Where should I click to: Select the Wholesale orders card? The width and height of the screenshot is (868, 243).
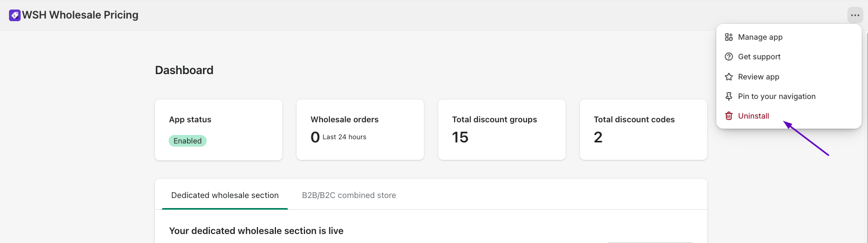(x=360, y=130)
